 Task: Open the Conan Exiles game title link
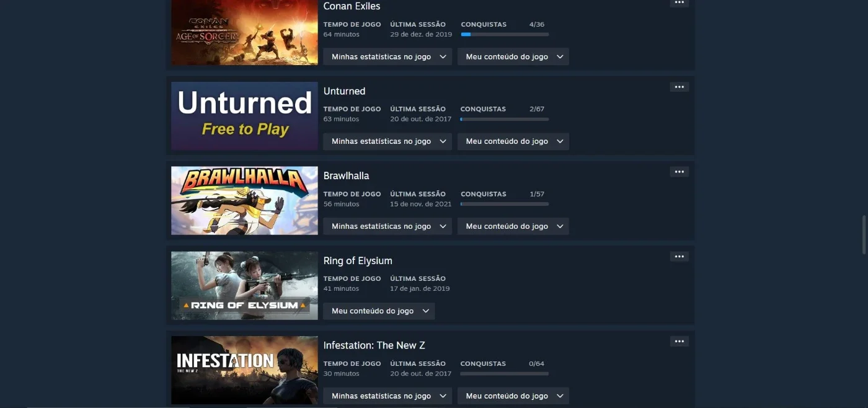click(x=352, y=6)
